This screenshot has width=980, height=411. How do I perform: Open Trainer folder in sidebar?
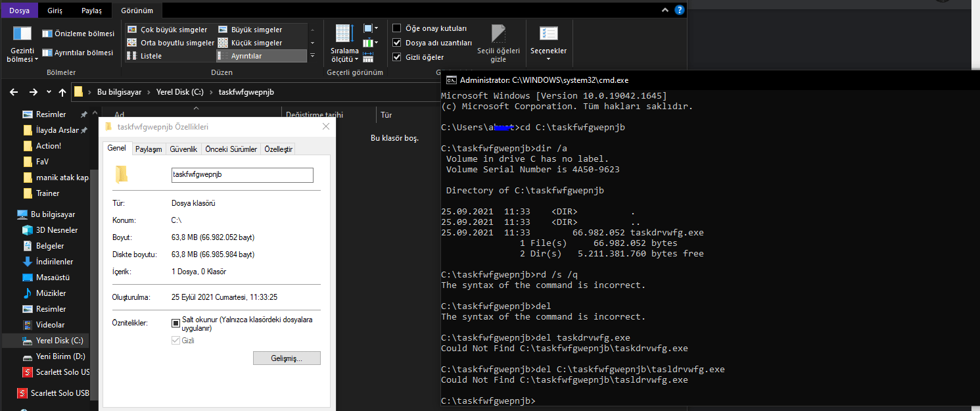(47, 193)
